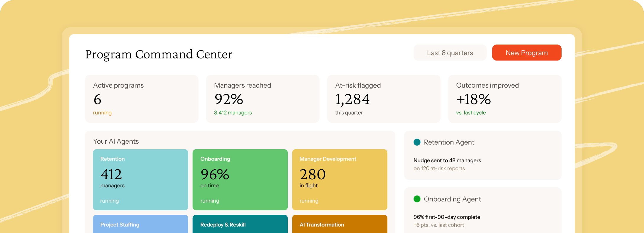The width and height of the screenshot is (644, 233).
Task: Click the 3,412 managers text
Action: point(233,113)
